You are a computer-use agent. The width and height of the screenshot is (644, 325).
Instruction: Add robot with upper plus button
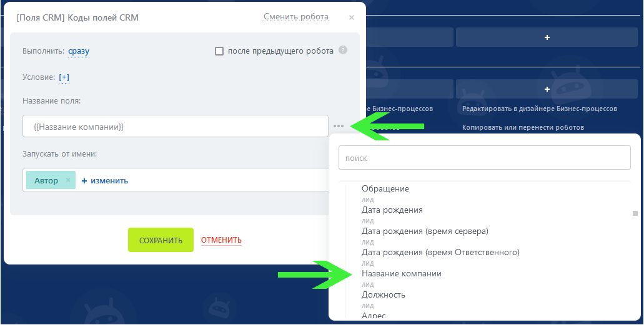point(547,37)
